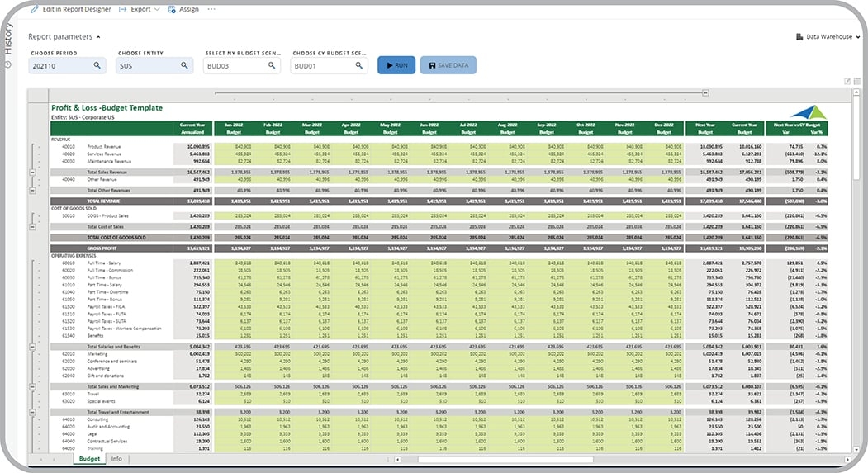Image resolution: width=868 pixels, height=473 pixels.
Task: Run the report with the RUN button
Action: coord(396,65)
